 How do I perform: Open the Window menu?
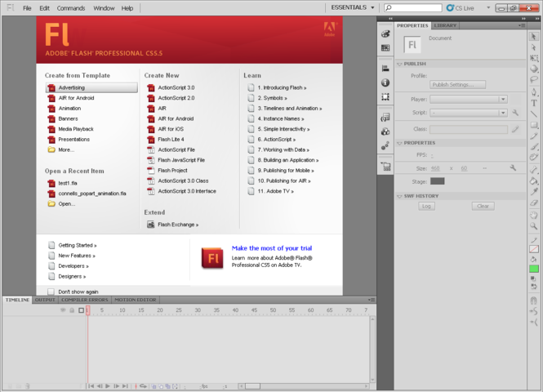[104, 8]
